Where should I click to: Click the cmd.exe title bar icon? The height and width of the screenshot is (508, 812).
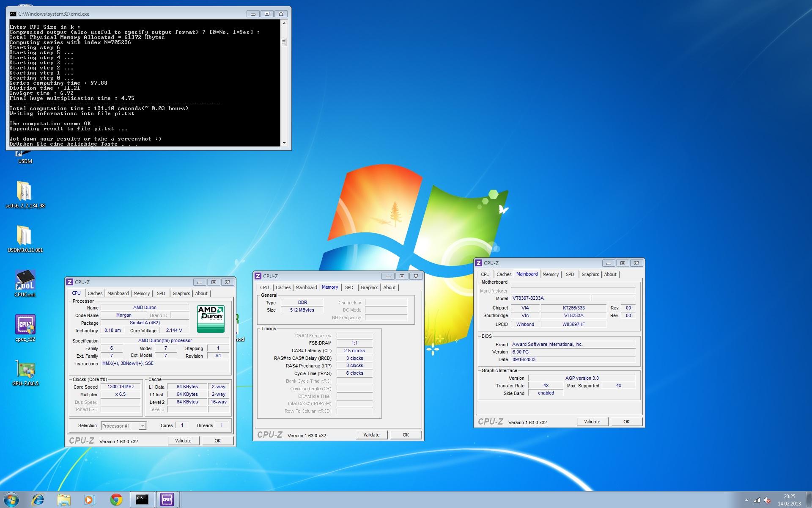13,14
